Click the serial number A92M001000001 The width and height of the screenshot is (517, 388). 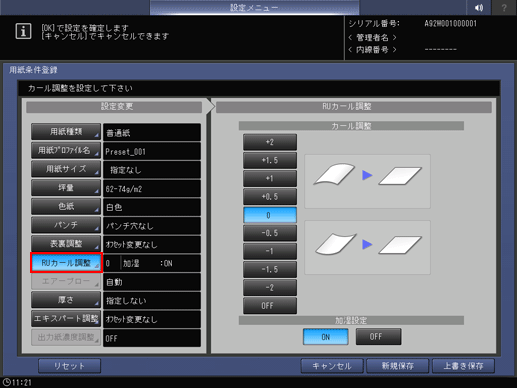(x=450, y=24)
